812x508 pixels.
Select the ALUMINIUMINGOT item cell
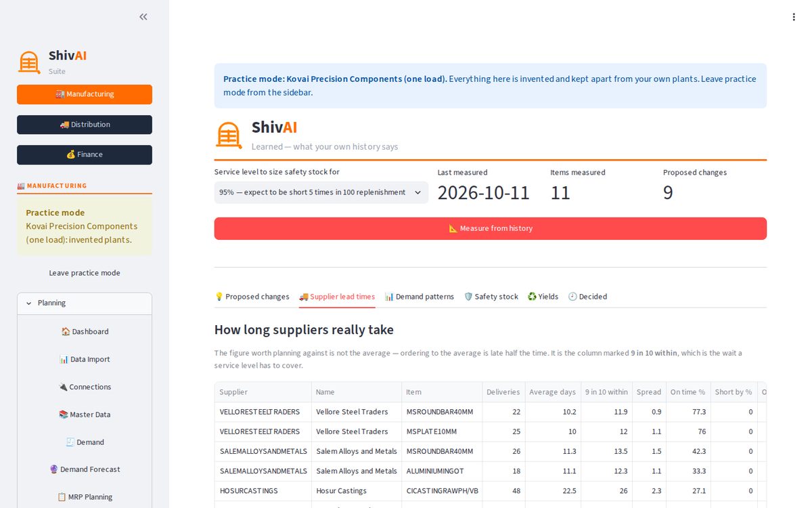[442, 471]
